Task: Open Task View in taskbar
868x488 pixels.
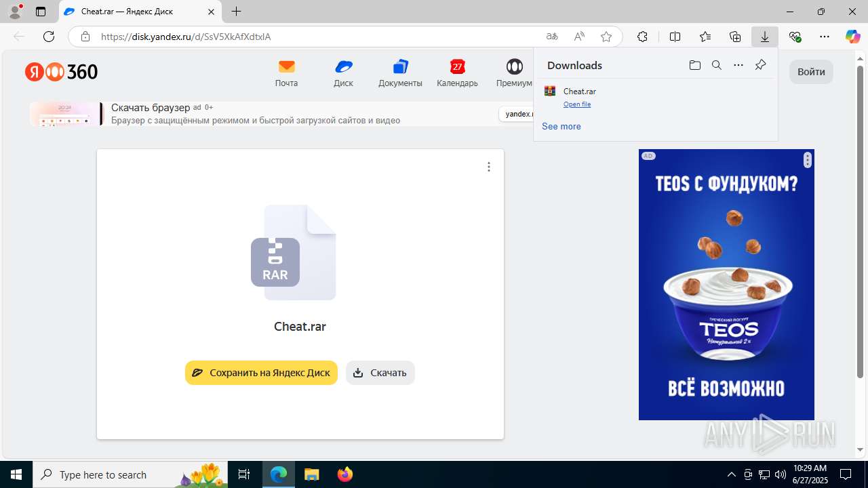Action: [x=244, y=474]
